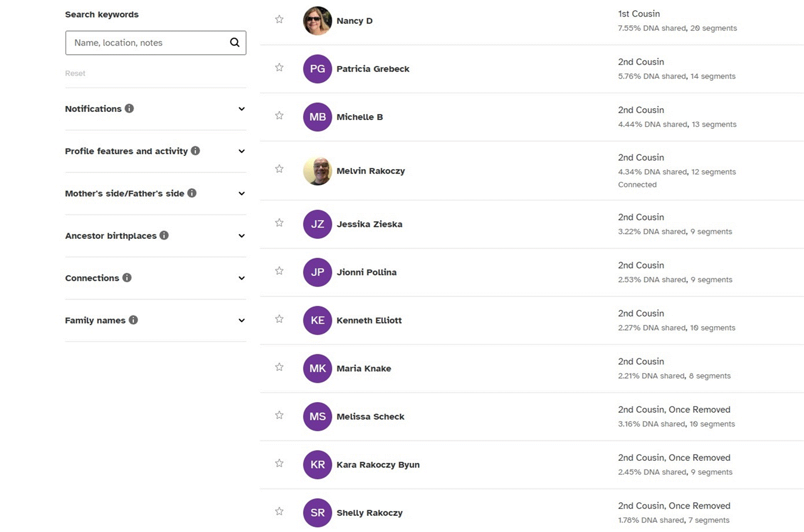Open the Connections info icon
The image size is (804, 532).
(x=127, y=278)
